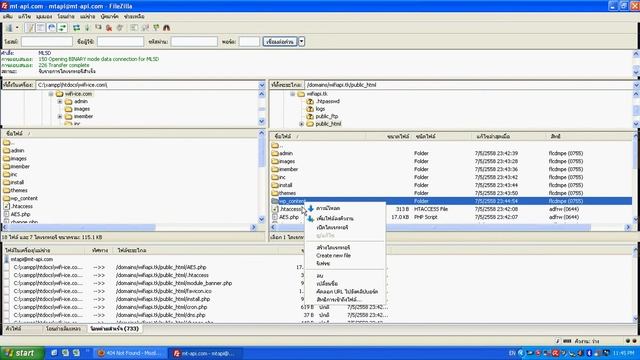Click the red disconnect from server icon
640x360 pixels.
coord(109,28)
